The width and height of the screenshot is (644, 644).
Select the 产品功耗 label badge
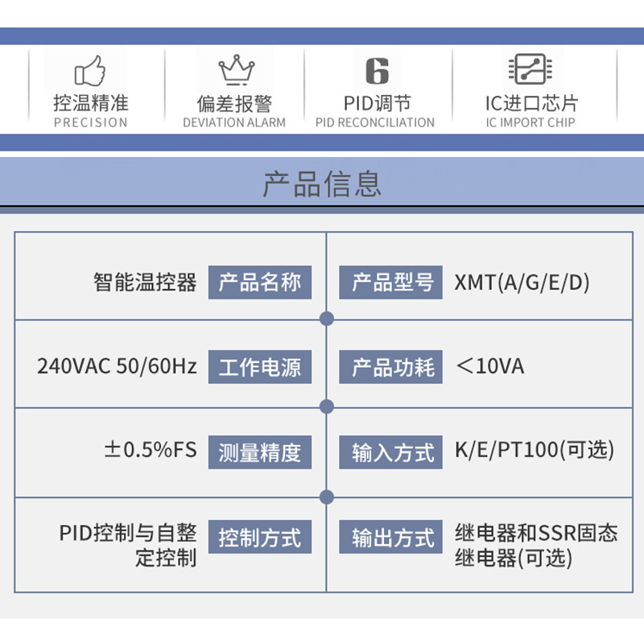(x=390, y=367)
